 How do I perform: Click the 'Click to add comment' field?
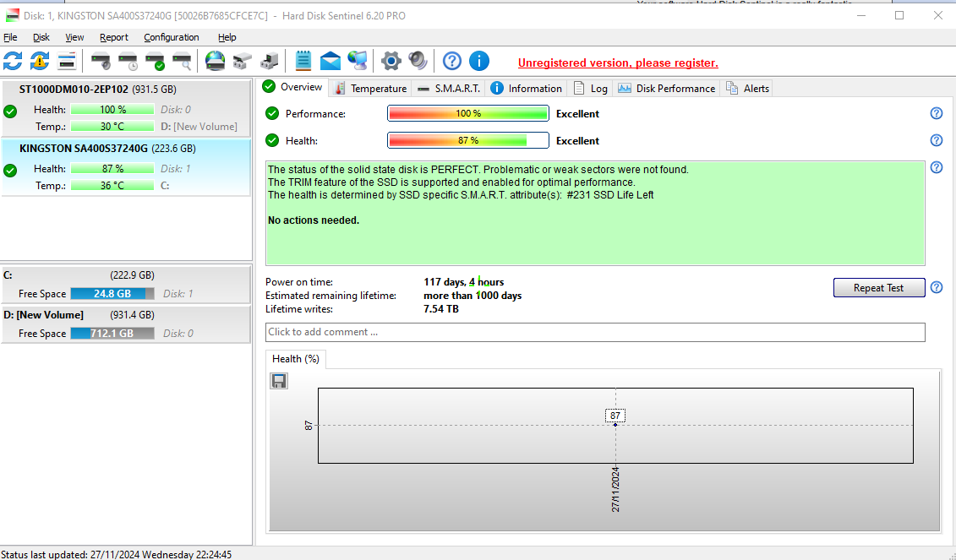pyautogui.click(x=595, y=332)
